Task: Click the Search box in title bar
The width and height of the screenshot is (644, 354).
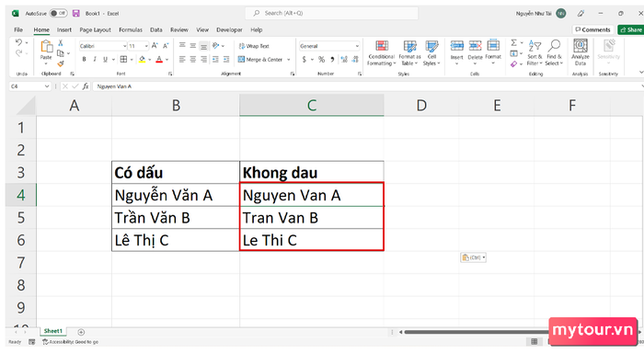Action: pyautogui.click(x=332, y=13)
